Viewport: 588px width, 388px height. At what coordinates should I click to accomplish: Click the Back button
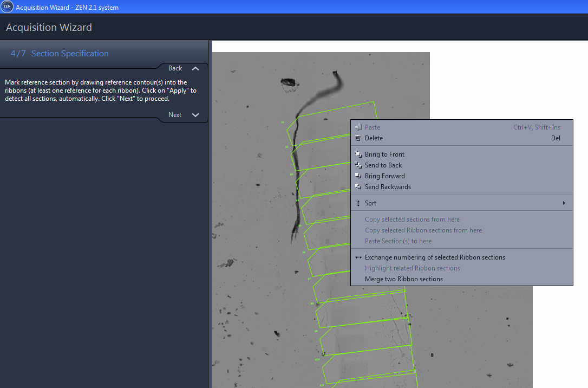coord(175,68)
